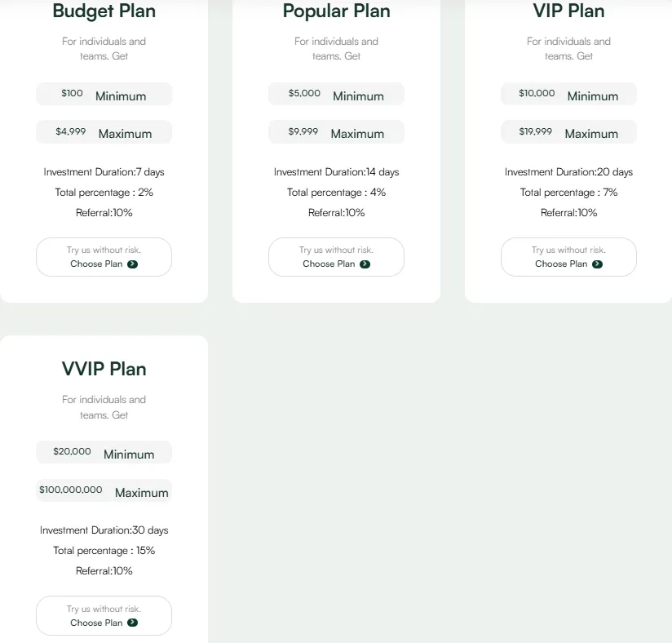Click the arrow icon in Budget Plan button
The height and width of the screenshot is (643, 672).
133,264
